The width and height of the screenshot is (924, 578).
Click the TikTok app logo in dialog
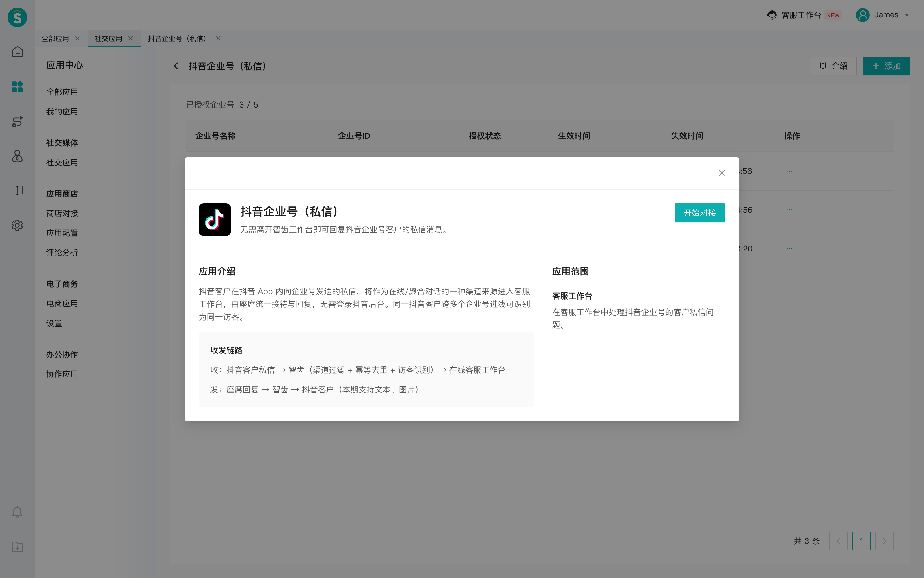click(x=215, y=219)
